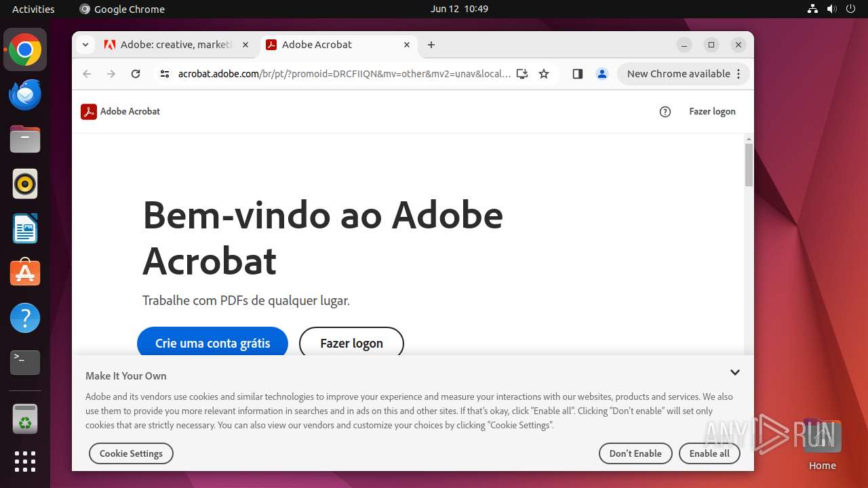Open Ubuntu Software store icon

click(25, 272)
